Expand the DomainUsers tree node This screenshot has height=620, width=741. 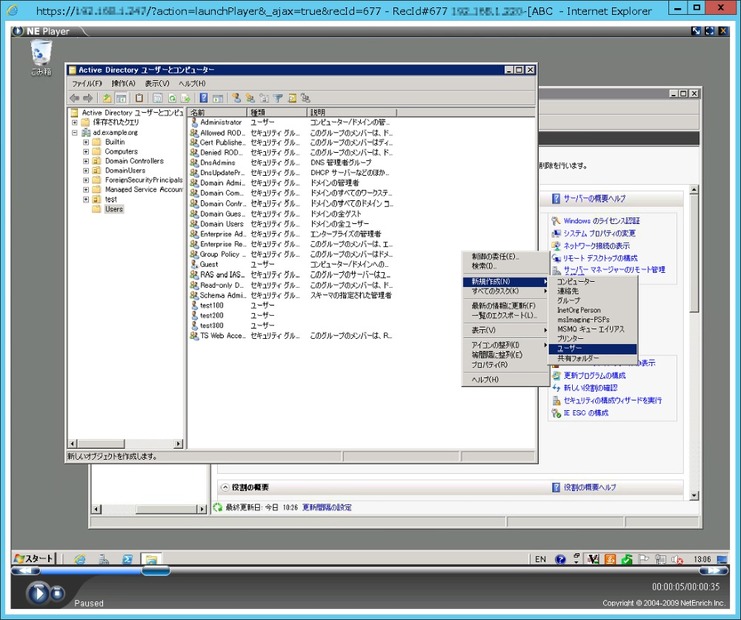coord(86,171)
